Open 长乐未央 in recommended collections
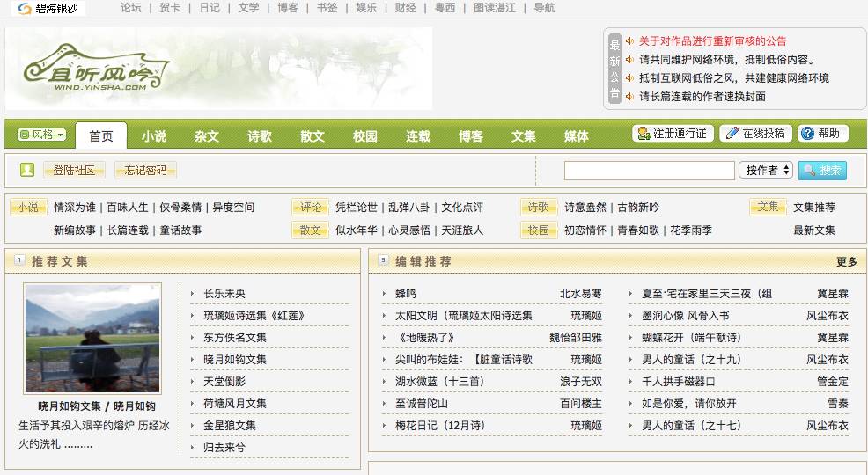The width and height of the screenshot is (868, 475). [224, 294]
